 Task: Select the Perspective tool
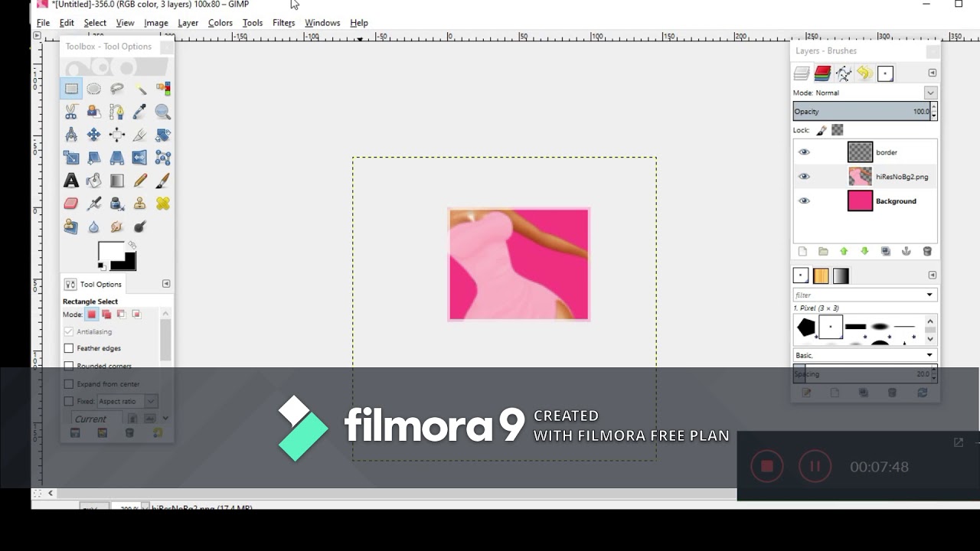point(116,158)
